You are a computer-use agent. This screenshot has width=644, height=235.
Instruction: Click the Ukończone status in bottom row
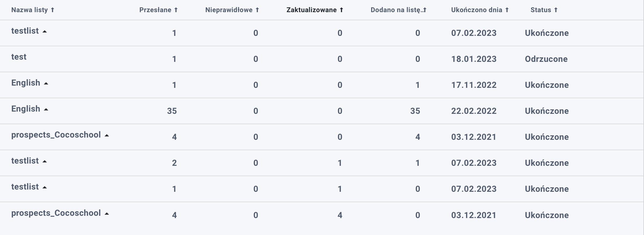click(547, 215)
